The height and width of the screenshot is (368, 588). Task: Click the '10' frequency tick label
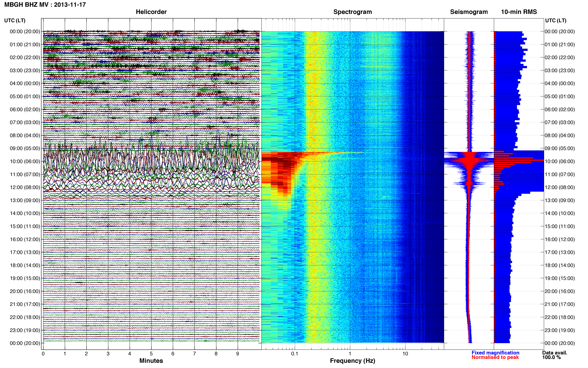405,354
